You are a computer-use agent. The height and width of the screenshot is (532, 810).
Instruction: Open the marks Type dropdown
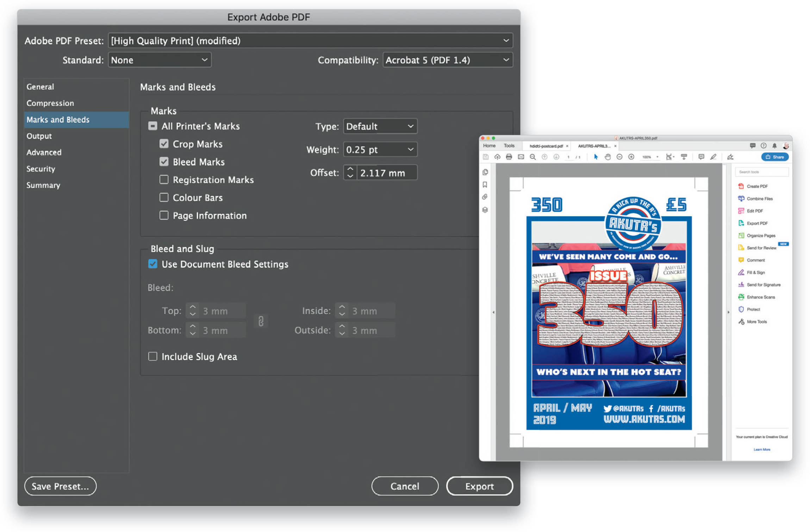pos(380,126)
